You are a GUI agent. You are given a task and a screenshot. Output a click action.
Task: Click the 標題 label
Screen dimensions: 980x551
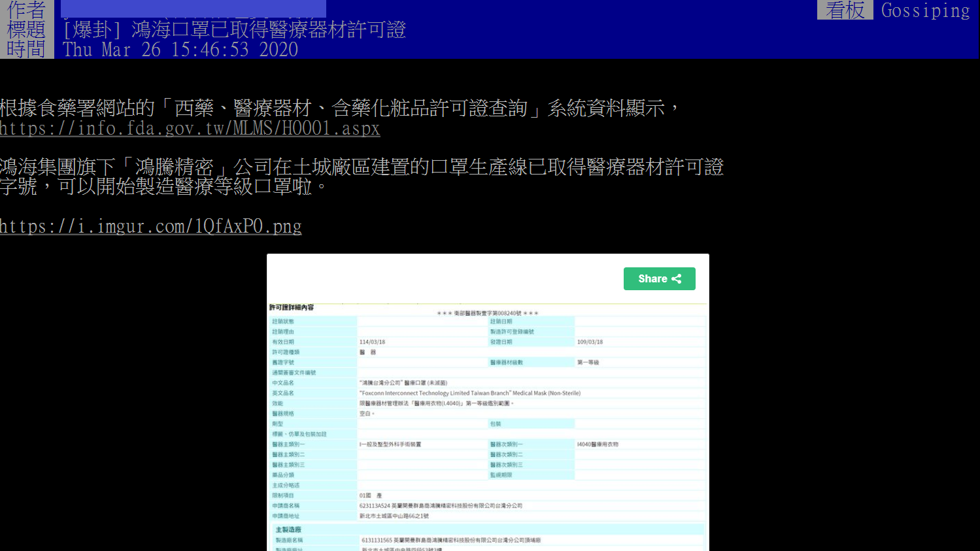click(26, 29)
